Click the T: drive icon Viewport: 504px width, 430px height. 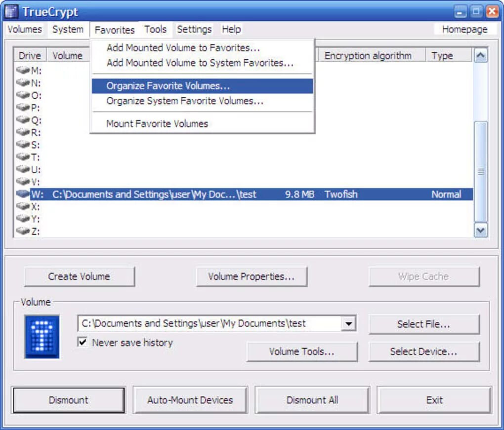23,156
